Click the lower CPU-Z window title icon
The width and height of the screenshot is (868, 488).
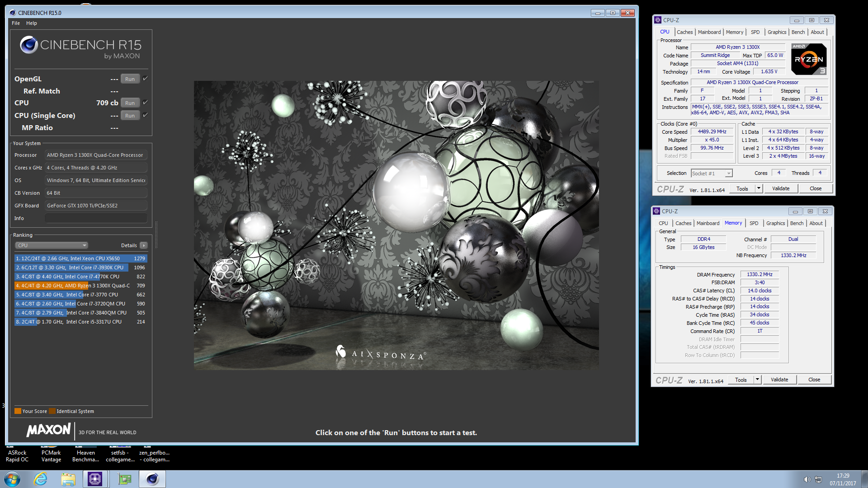(656, 211)
